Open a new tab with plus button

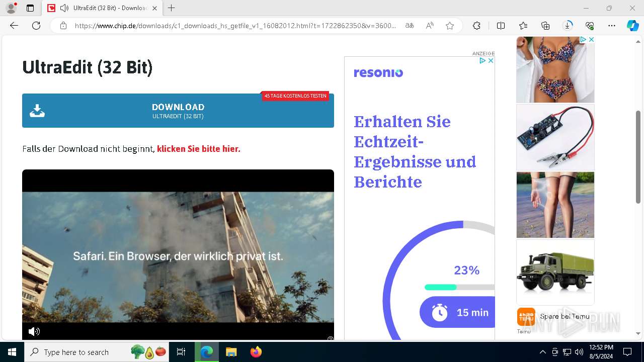click(172, 8)
